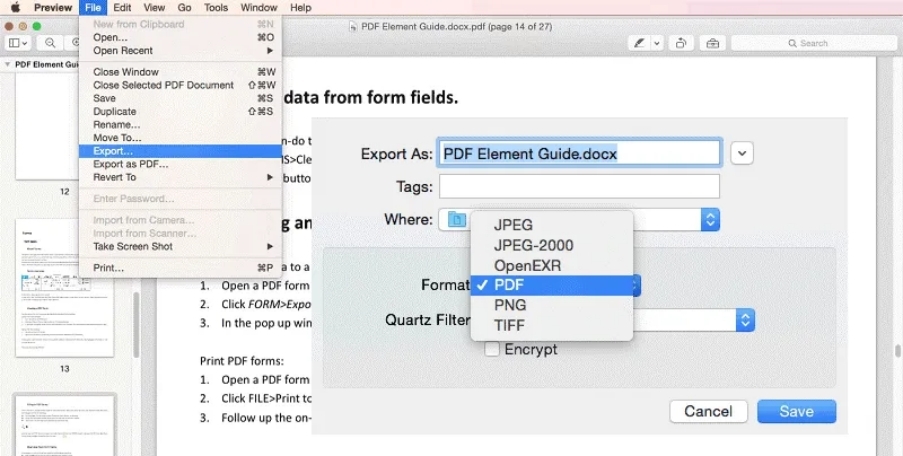Choose Open... from File menu
The height and width of the screenshot is (456, 903).
(180, 37)
